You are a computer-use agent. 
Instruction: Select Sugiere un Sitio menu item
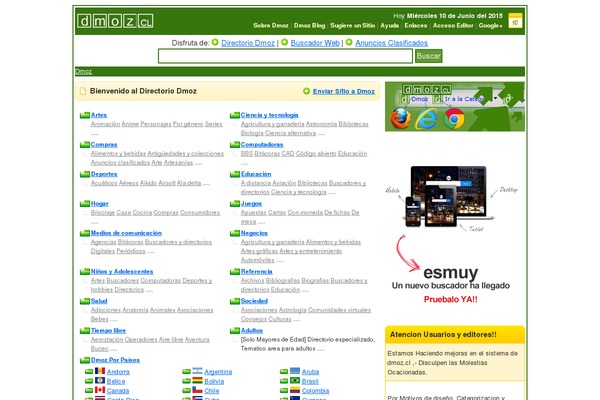coord(352,25)
